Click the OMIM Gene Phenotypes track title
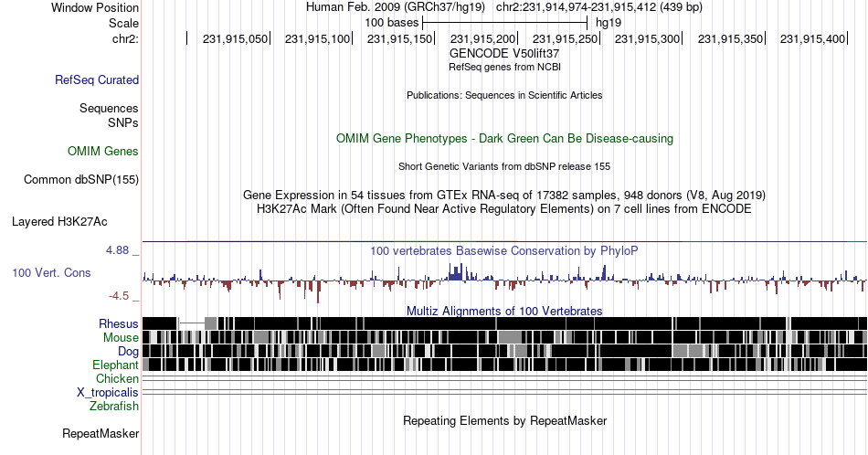 504,138
